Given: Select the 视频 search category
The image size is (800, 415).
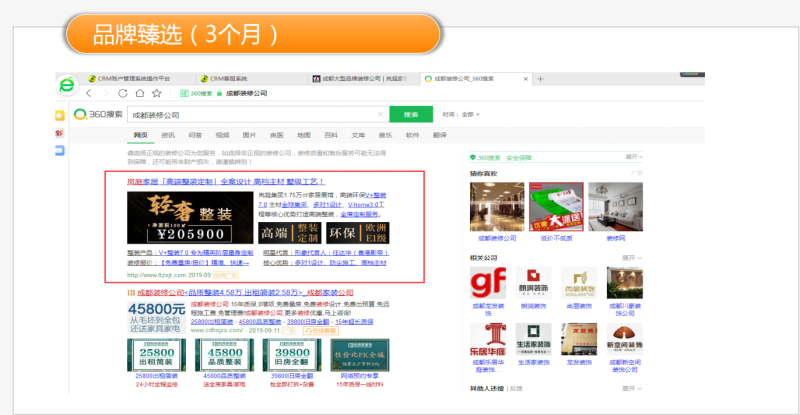Looking at the screenshot, I should (x=222, y=135).
